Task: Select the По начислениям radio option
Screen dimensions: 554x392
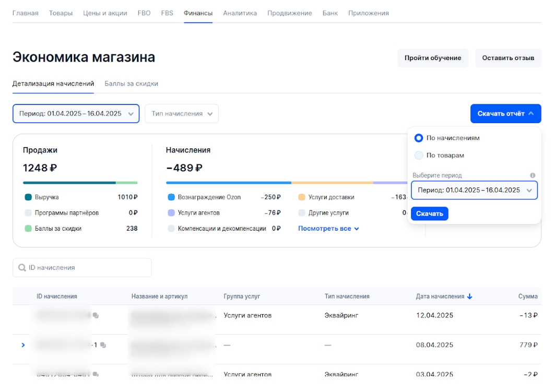Action: coord(419,138)
